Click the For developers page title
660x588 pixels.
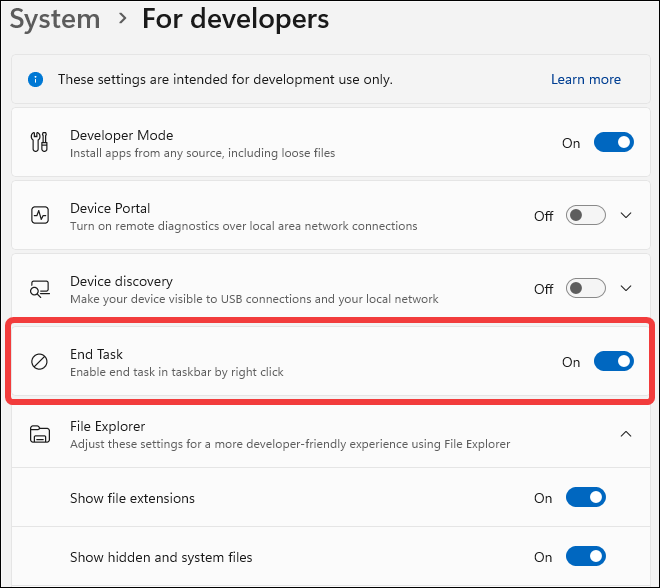(x=235, y=19)
